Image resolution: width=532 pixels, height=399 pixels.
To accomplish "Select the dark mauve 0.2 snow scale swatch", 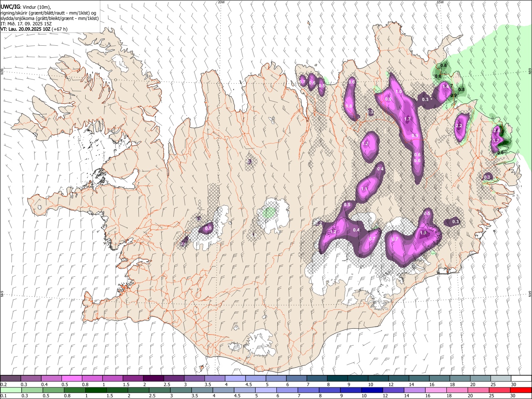I will [x=10, y=379].
